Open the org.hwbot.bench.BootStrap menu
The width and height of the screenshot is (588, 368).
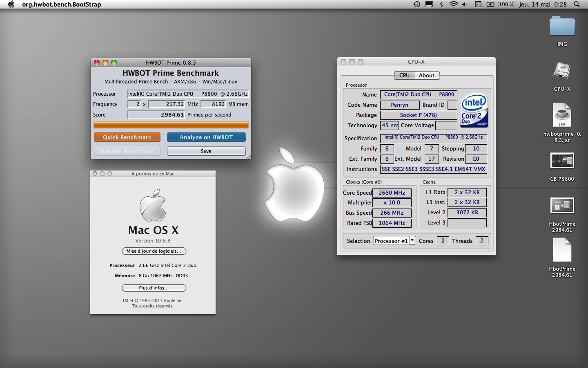pyautogui.click(x=61, y=4)
